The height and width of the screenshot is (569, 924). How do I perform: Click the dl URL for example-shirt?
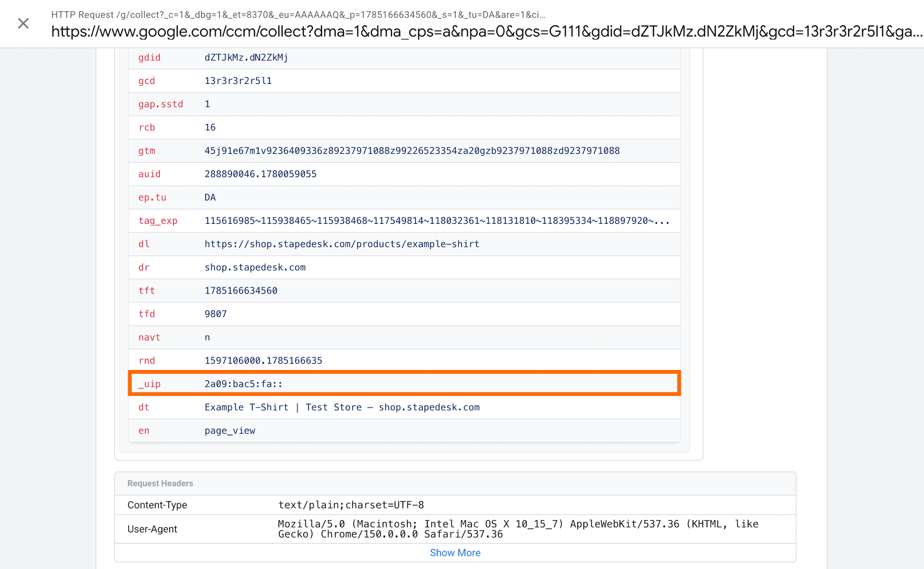pos(342,244)
